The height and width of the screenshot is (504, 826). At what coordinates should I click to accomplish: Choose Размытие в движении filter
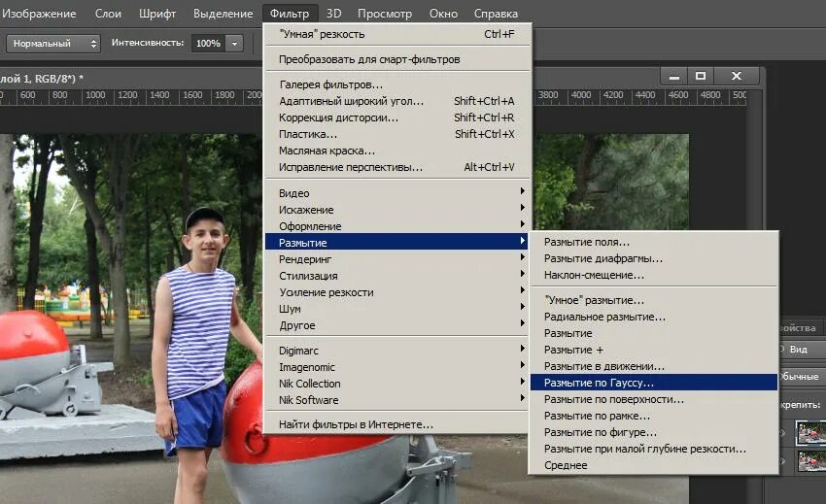654,366
